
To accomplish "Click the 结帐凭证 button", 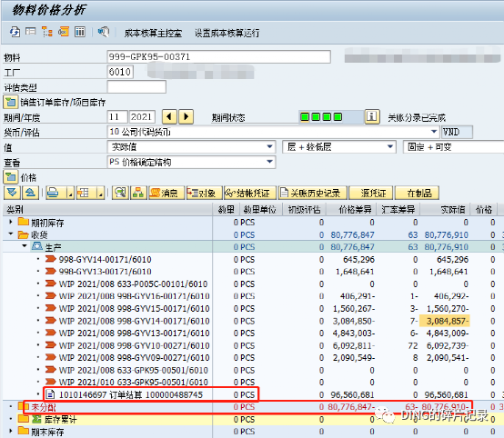I will click(250, 193).
